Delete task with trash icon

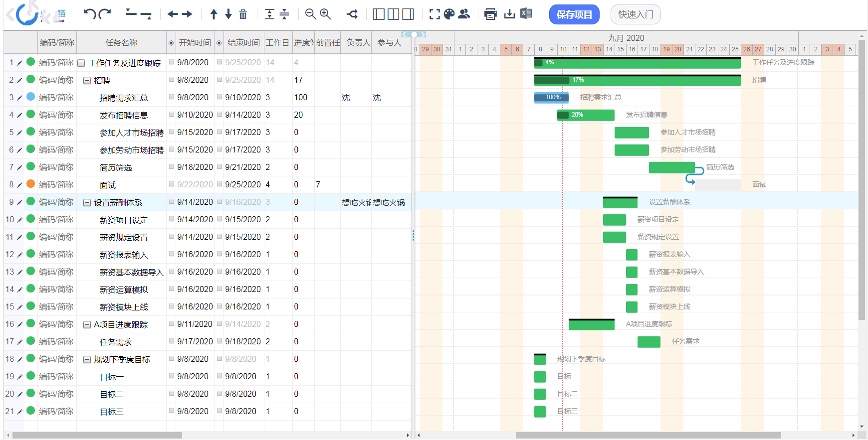click(243, 14)
